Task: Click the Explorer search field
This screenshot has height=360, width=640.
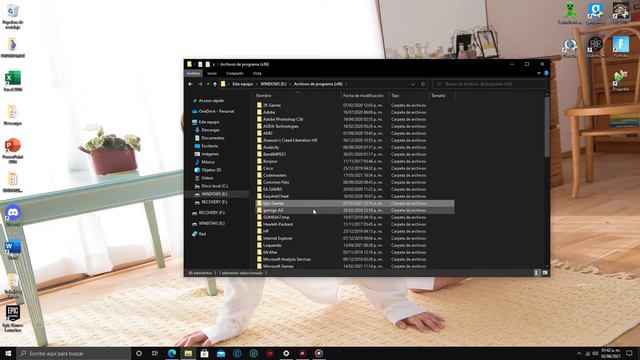Action: coord(489,84)
